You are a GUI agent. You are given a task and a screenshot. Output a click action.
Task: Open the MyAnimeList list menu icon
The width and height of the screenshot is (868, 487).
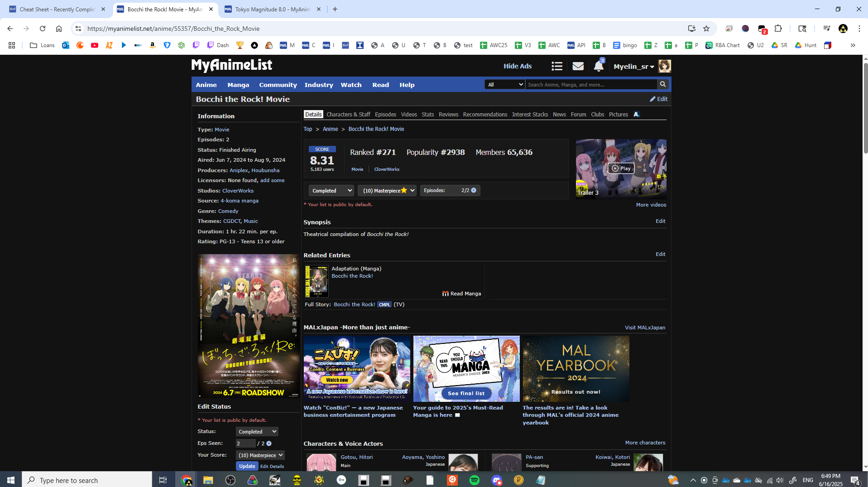click(557, 66)
